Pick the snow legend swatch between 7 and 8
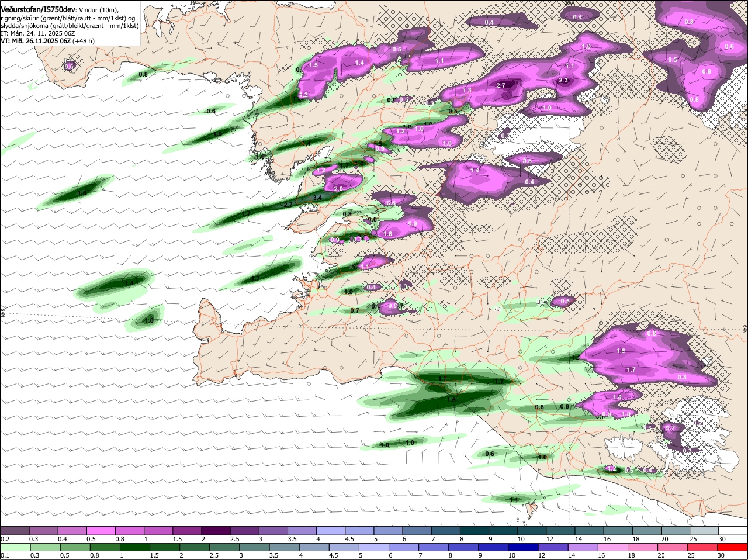The height and width of the screenshot is (560, 748). pyautogui.click(x=447, y=530)
